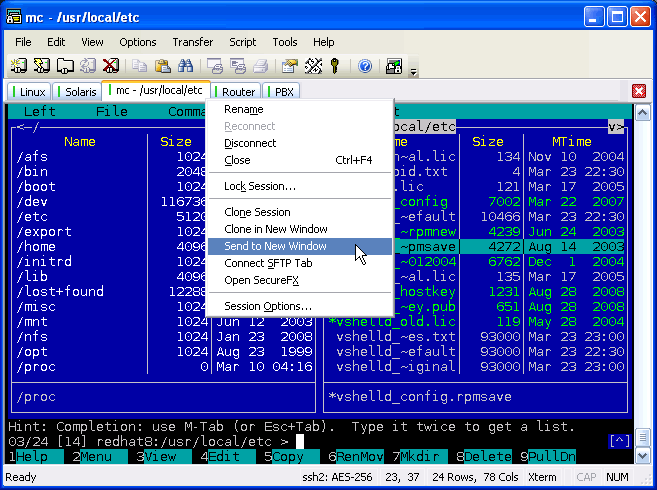Click the application icon in title bar
This screenshot has height=490, width=657.
(x=14, y=17)
